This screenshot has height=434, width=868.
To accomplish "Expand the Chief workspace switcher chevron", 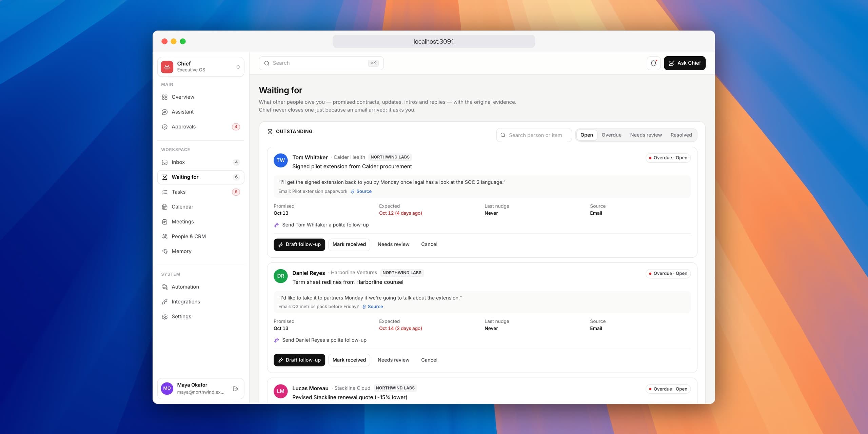I will [x=238, y=67].
